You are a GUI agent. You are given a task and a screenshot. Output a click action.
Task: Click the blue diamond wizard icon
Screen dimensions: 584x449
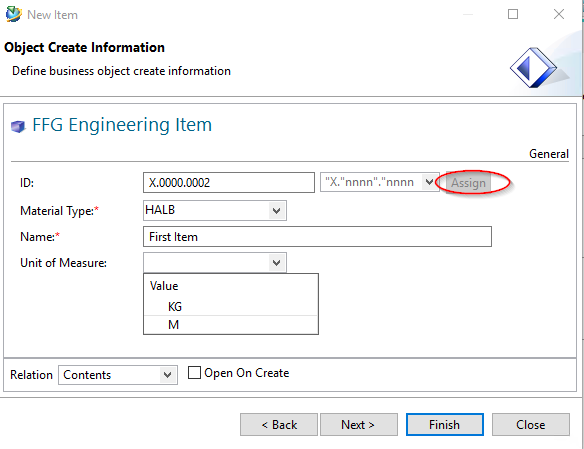click(x=533, y=68)
